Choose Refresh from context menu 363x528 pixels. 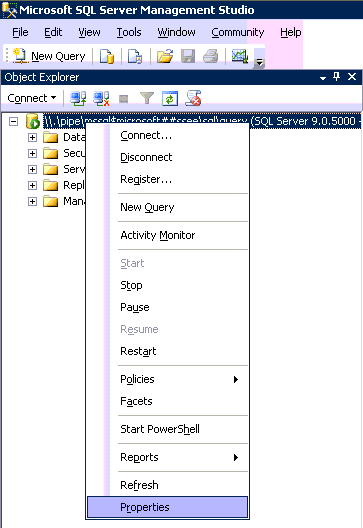click(167, 485)
